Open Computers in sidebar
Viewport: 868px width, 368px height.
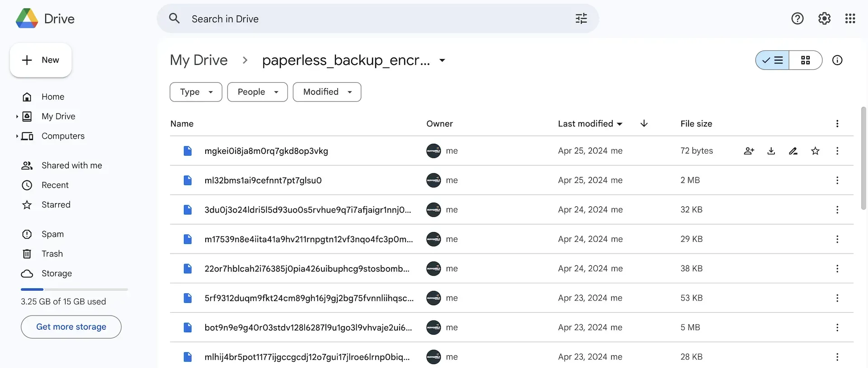point(63,136)
